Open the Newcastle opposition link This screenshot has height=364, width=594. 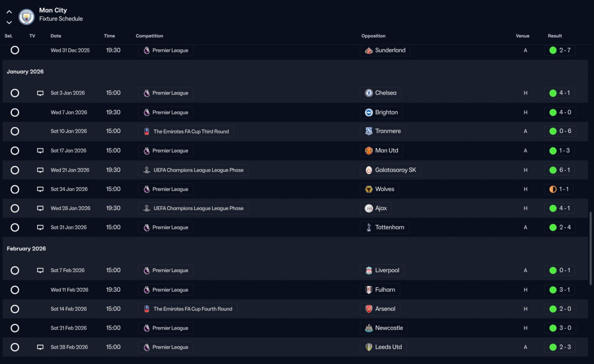[x=384, y=328]
